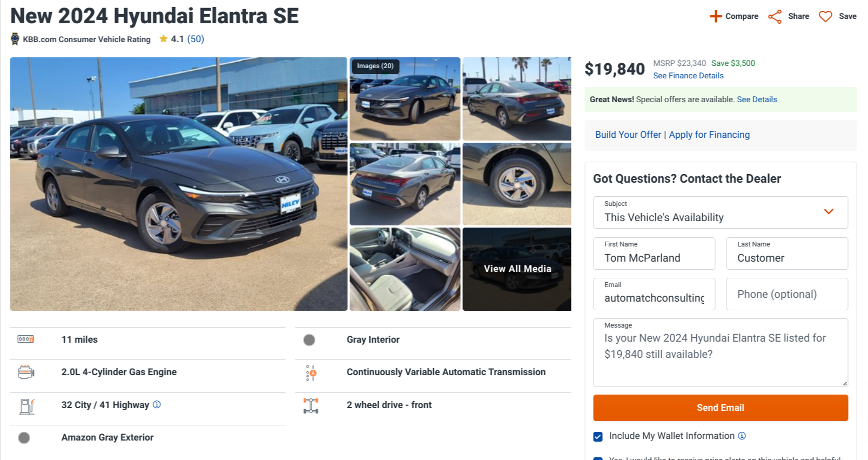Click the Share icon

(x=775, y=17)
